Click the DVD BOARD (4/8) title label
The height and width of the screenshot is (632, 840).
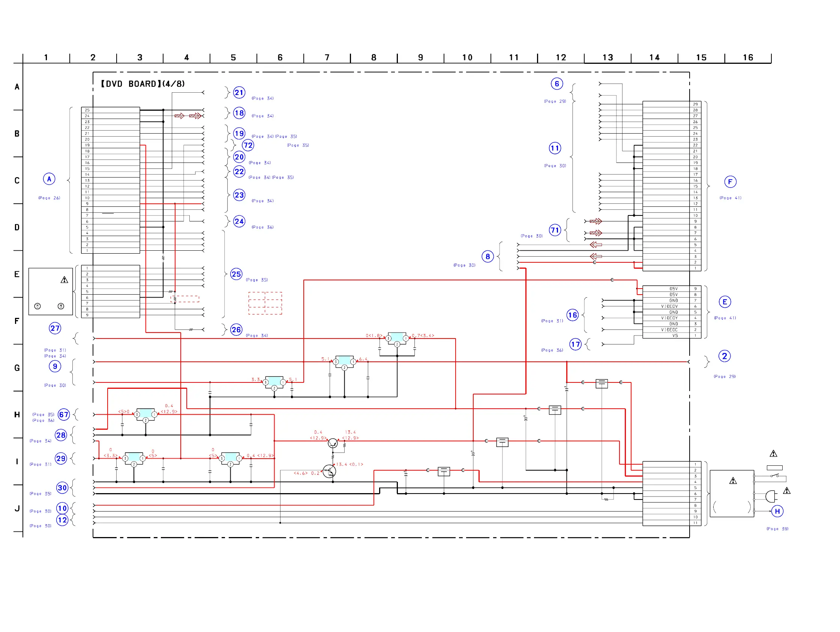[143, 84]
